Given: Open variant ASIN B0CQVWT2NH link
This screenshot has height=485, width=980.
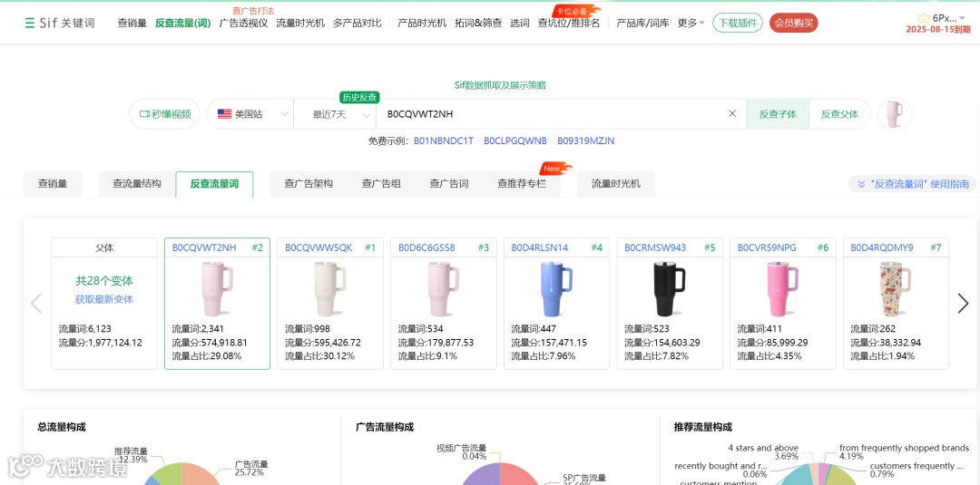Looking at the screenshot, I should tap(204, 247).
